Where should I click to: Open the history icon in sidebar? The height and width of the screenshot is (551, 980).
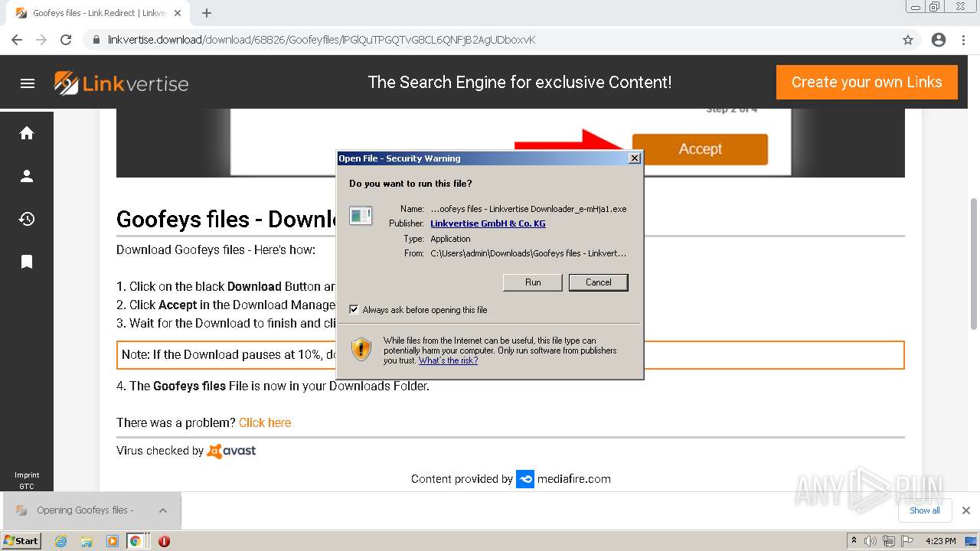27,219
